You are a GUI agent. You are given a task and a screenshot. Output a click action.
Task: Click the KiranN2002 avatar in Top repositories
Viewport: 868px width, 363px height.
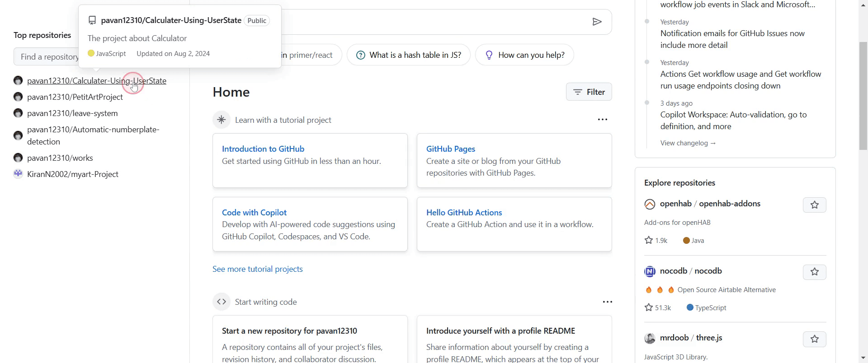tap(18, 174)
